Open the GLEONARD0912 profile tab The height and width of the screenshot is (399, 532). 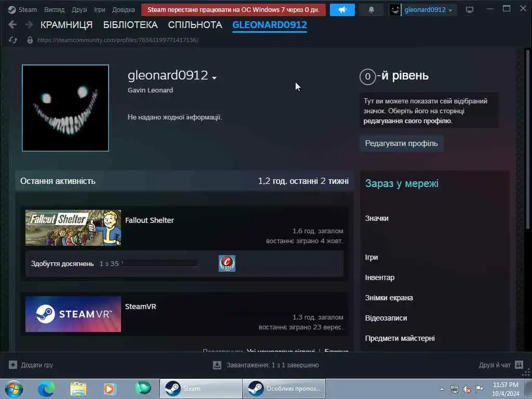[x=270, y=25]
